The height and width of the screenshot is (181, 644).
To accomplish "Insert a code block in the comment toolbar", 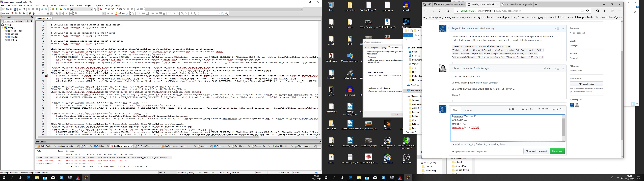I will pyautogui.click(x=527, y=109).
